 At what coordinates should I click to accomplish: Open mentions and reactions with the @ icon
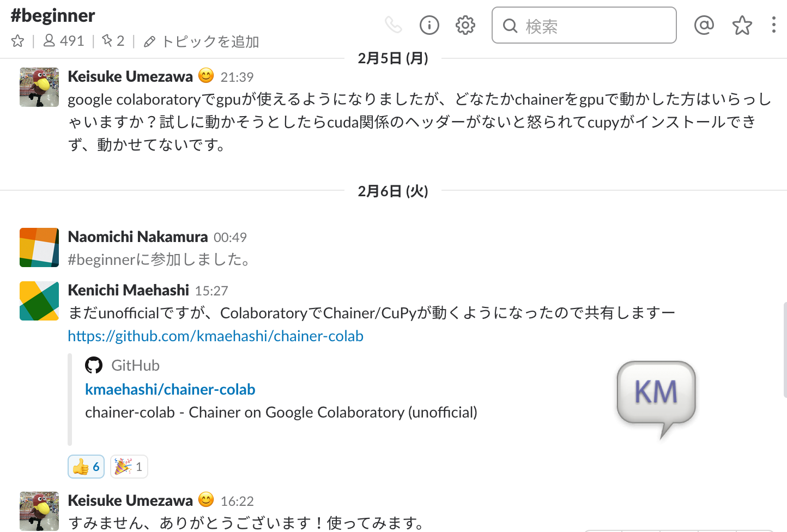(704, 25)
